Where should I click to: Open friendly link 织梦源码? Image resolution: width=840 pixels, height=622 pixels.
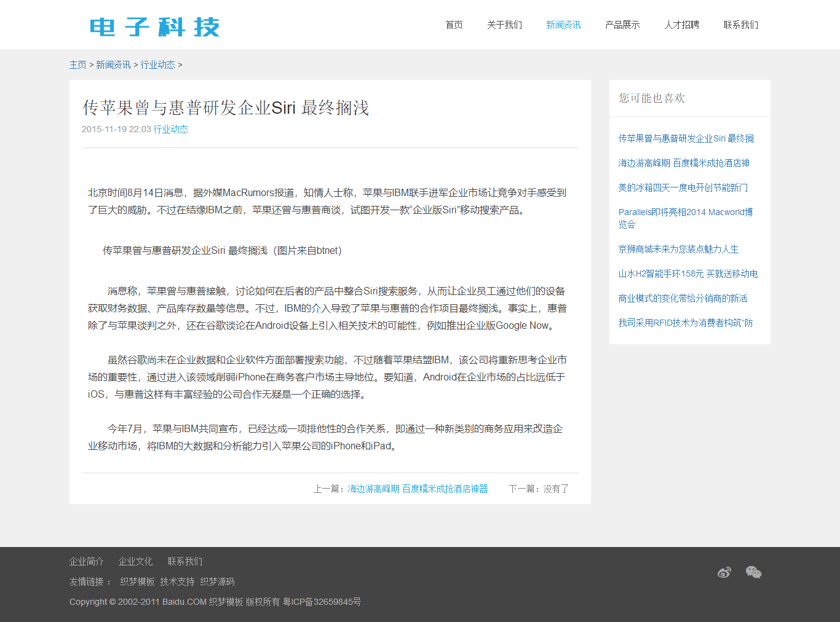tap(218, 581)
